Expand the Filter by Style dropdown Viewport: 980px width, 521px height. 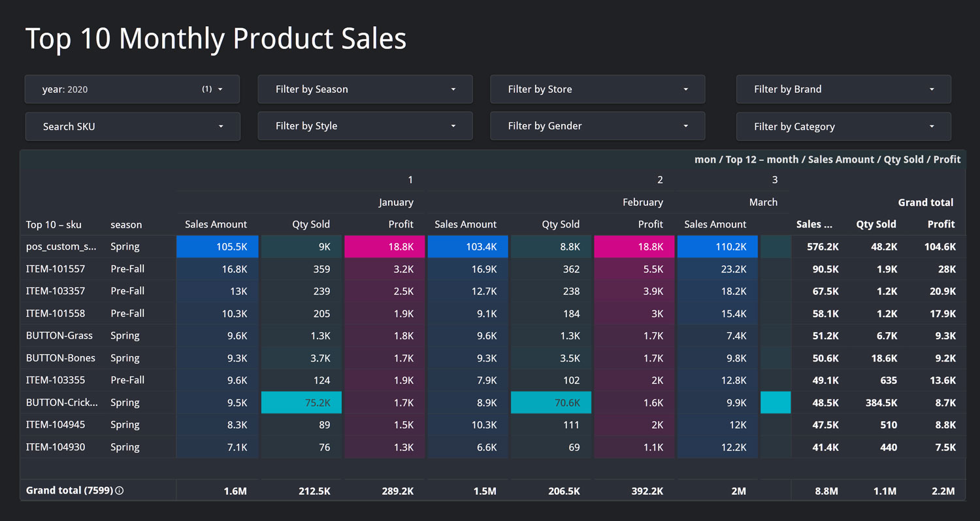pos(365,126)
